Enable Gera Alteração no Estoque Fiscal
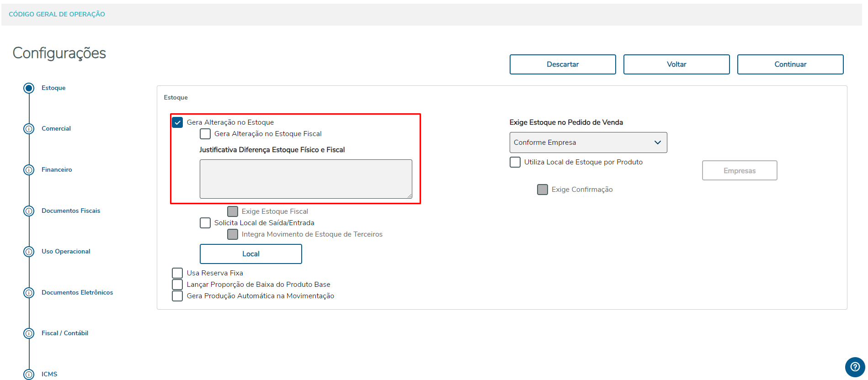Image resolution: width=868 pixels, height=380 pixels. coord(205,134)
